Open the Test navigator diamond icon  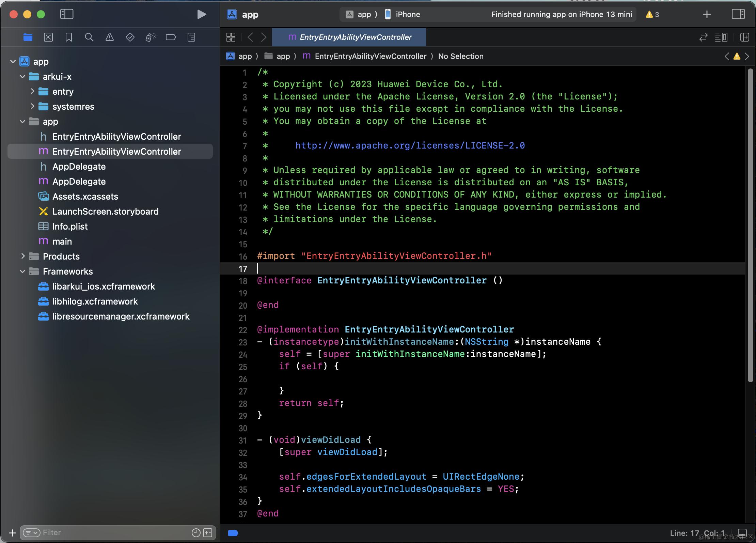pyautogui.click(x=130, y=37)
